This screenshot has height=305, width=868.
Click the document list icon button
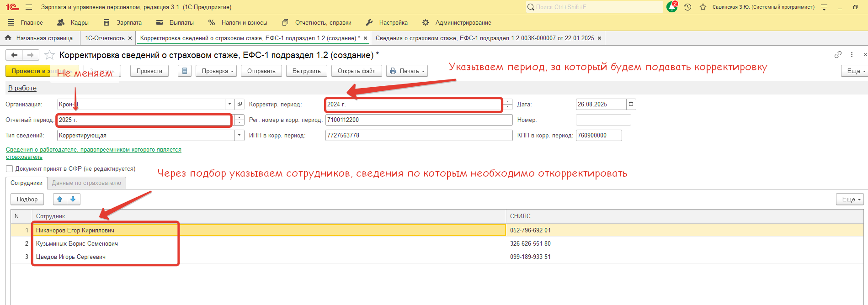click(184, 71)
